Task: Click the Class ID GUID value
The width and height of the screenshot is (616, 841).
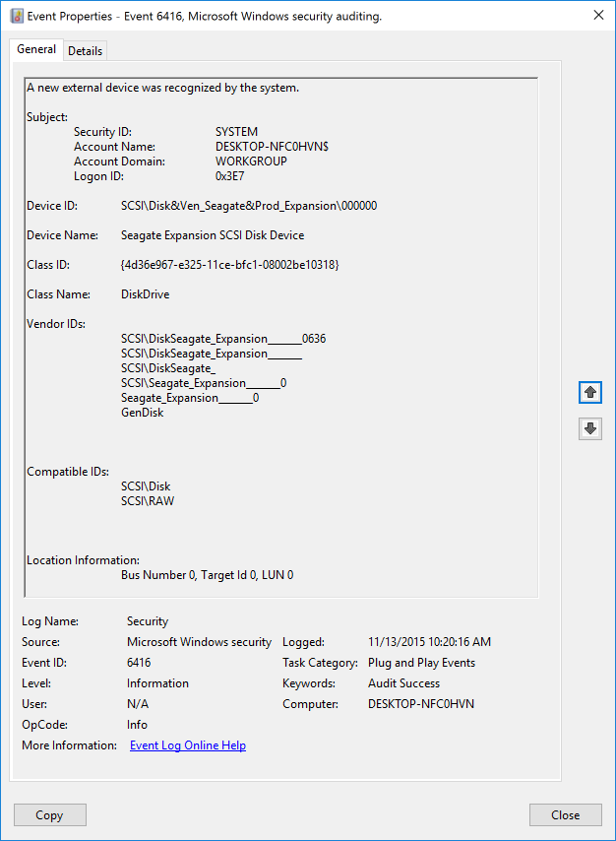Action: [229, 265]
